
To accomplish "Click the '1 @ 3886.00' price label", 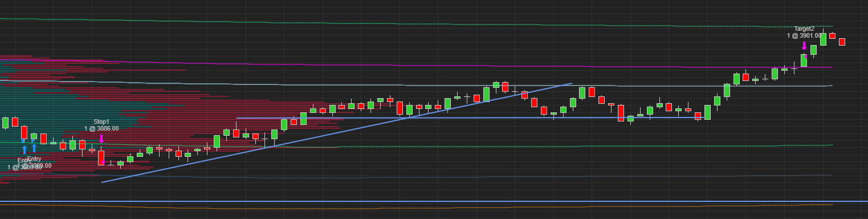I will [101, 129].
